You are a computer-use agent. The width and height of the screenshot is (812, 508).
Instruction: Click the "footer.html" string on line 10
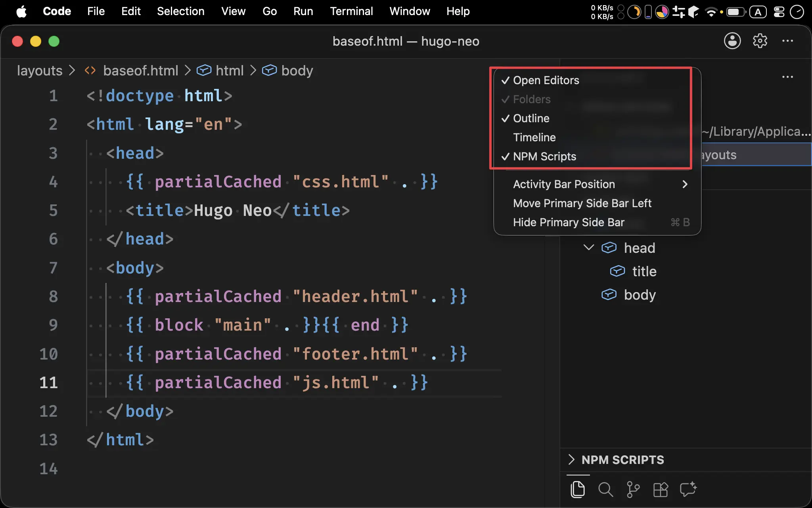355,354
